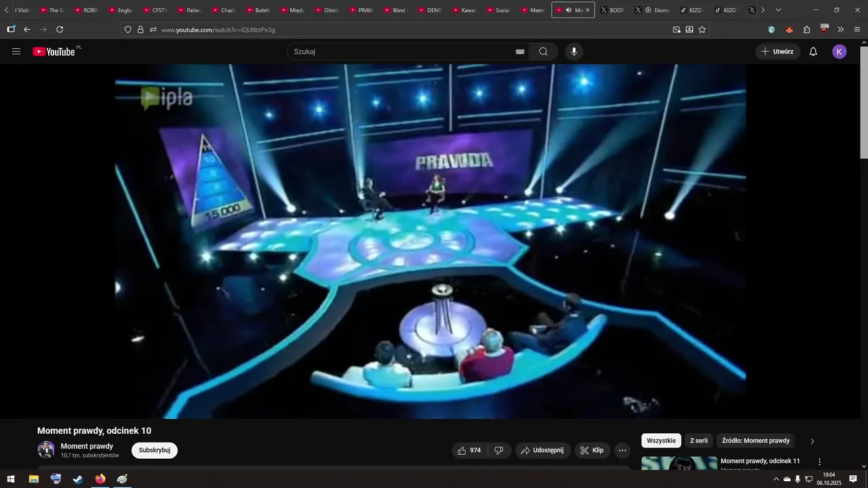Viewport: 868px width, 488px height.
Task: Toggle picture-in-picture icon in address bar
Action: 677,30
